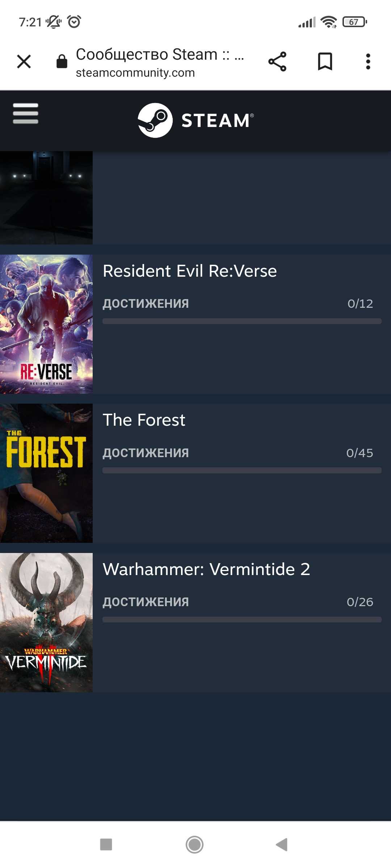The width and height of the screenshot is (391, 868).
Task: Tap The Forest cover art
Action: pos(46,473)
